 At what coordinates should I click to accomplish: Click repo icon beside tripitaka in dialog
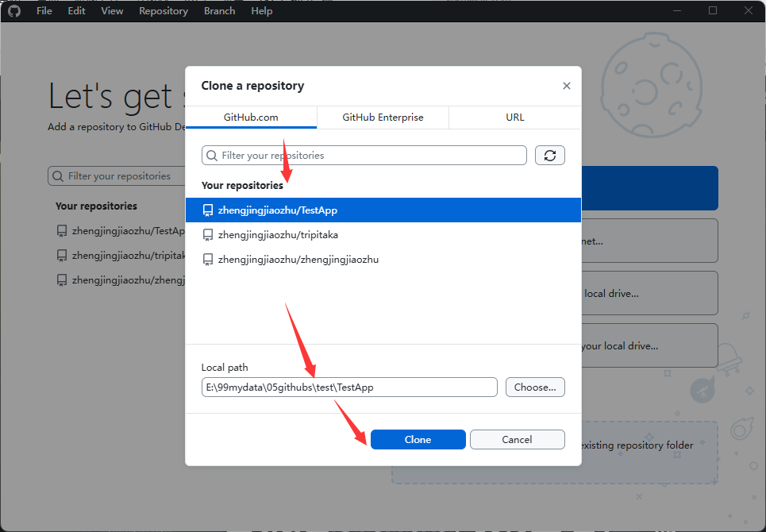click(208, 235)
